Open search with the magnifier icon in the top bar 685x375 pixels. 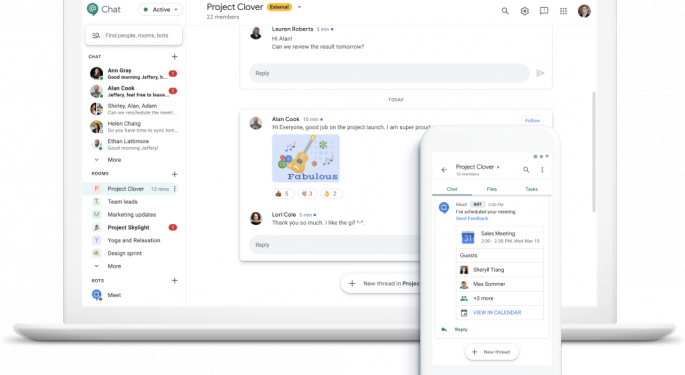[505, 11]
